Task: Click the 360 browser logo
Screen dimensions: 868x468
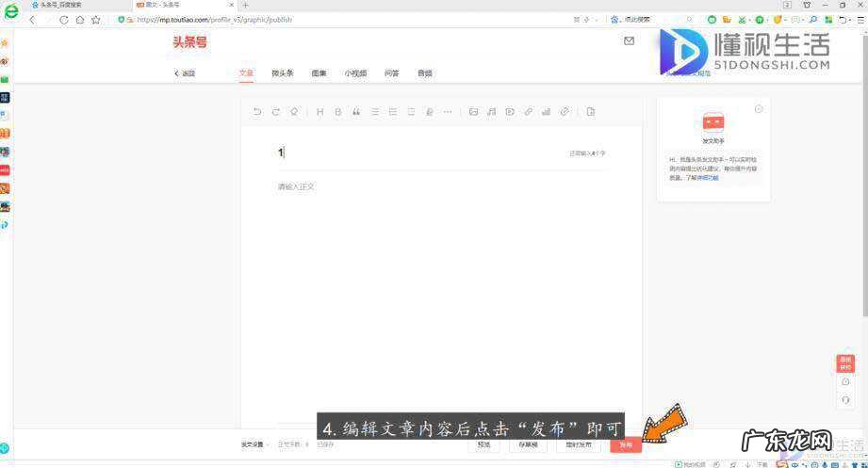Action: 11,11
